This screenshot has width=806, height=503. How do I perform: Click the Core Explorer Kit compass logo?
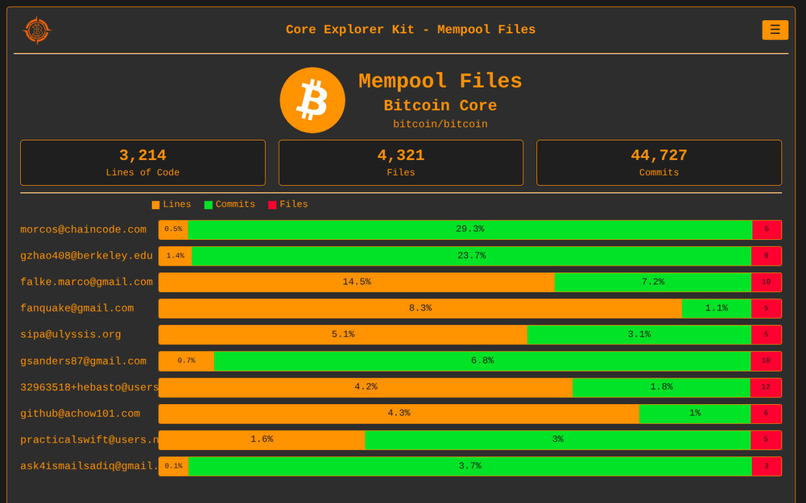pos(37,30)
